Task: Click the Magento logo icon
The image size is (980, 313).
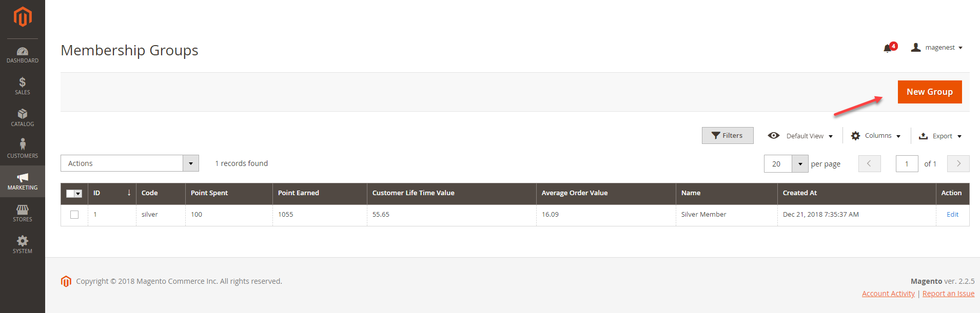Action: click(x=23, y=17)
